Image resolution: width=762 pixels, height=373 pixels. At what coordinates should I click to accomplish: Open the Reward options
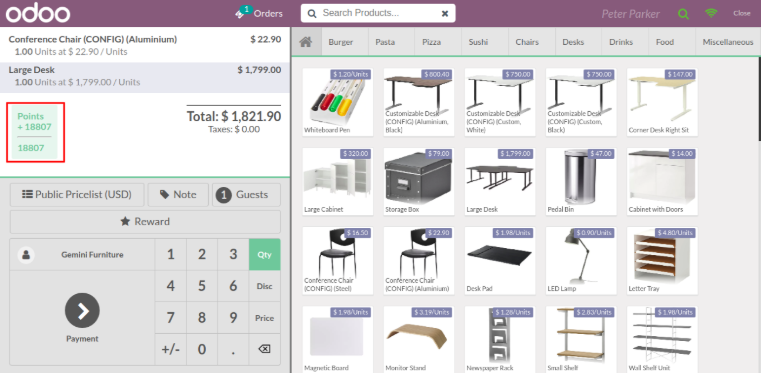click(145, 221)
